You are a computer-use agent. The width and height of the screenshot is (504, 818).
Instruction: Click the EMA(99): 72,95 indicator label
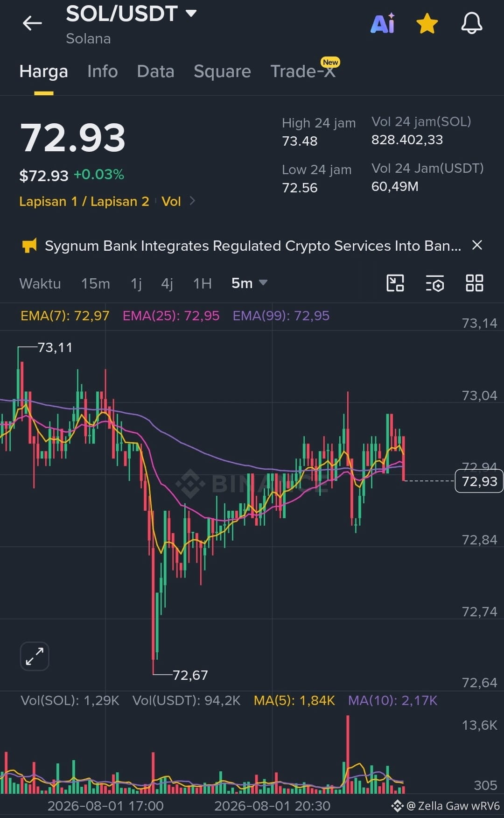coord(281,316)
